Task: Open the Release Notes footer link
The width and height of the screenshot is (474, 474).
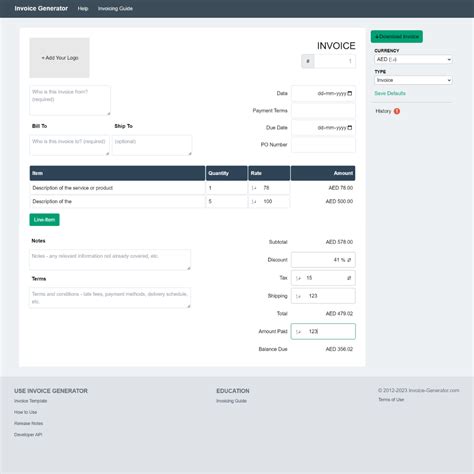Action: 28,423
